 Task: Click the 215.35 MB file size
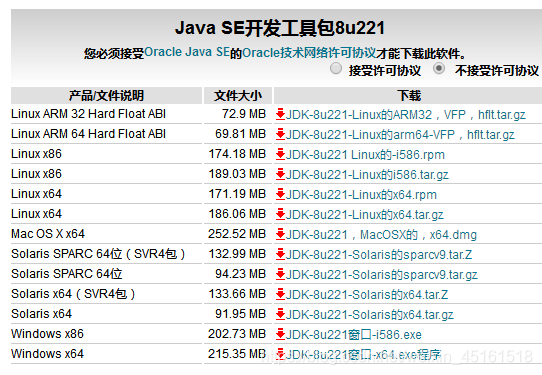coord(237,354)
